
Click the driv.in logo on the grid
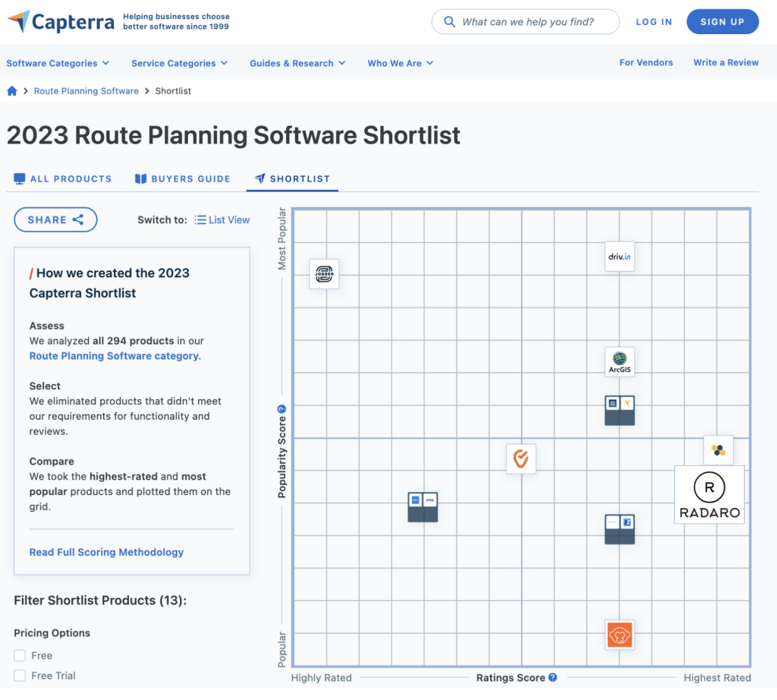[x=619, y=257]
